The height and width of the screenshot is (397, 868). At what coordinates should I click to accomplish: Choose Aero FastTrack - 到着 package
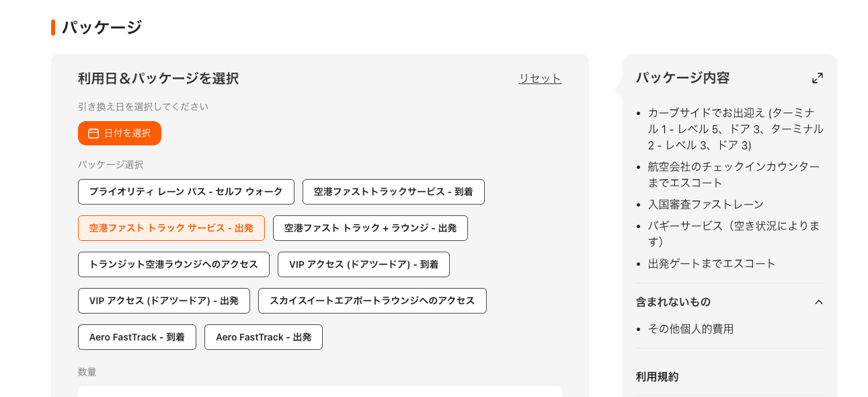tap(137, 337)
